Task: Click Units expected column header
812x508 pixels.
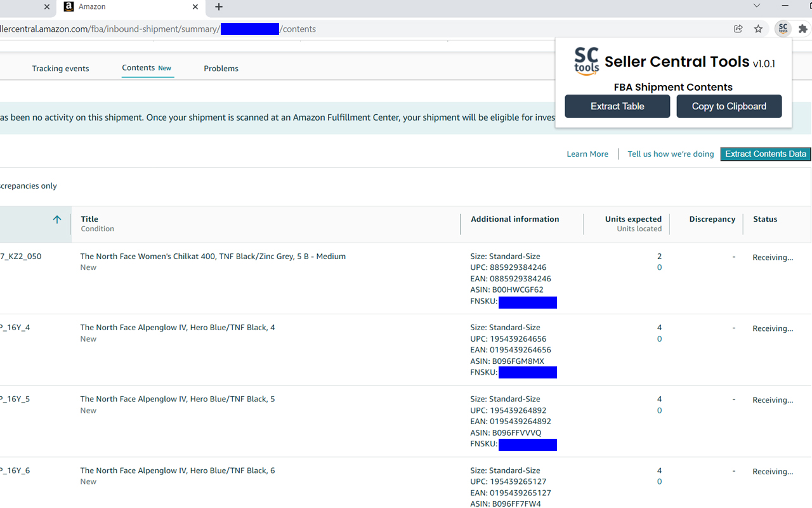Action: point(633,219)
